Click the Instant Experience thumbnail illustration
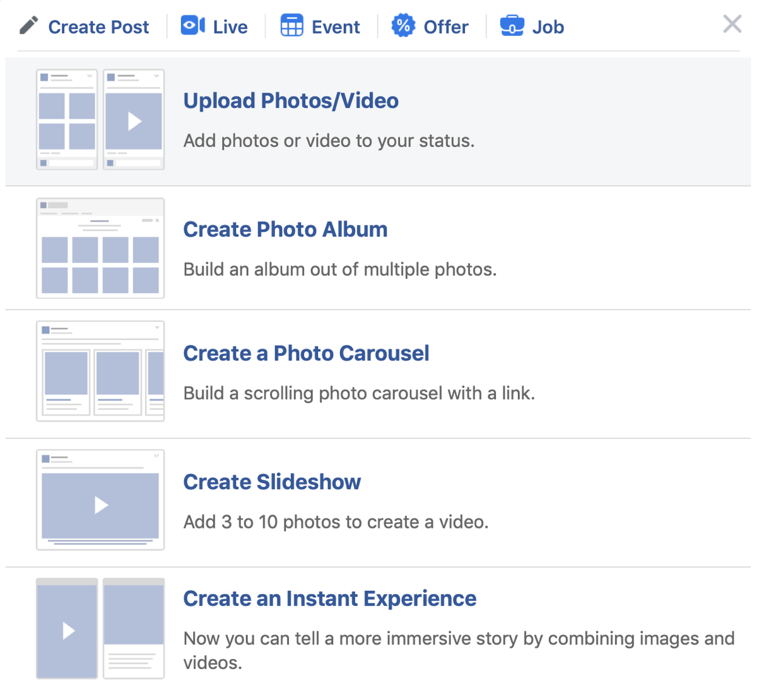 pyautogui.click(x=100, y=629)
